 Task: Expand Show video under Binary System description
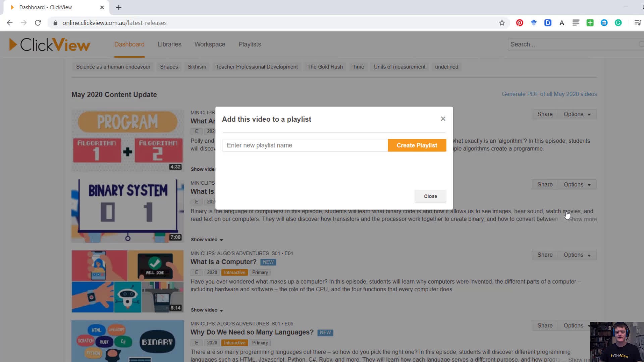(207, 240)
